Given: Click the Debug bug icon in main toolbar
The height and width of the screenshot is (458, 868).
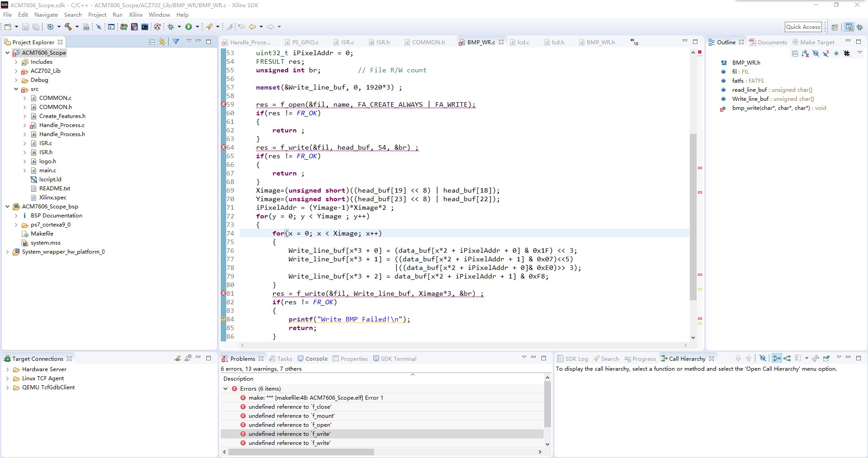Looking at the screenshot, I should (x=171, y=27).
